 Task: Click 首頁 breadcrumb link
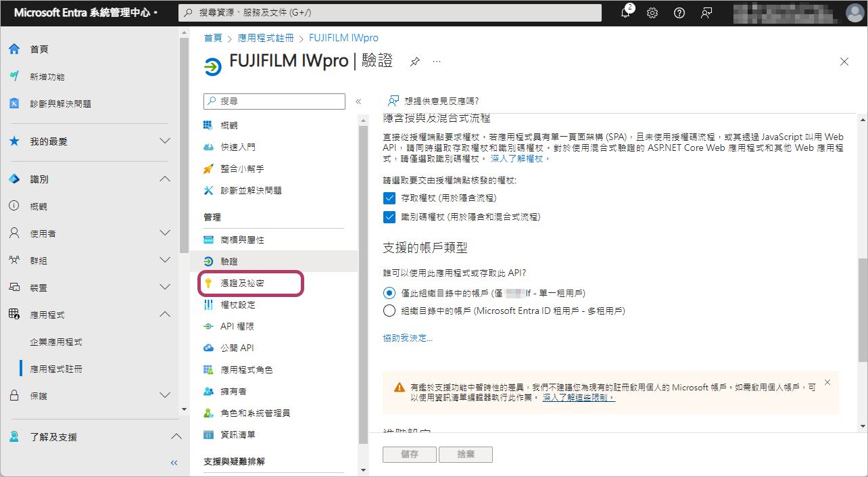pos(214,38)
